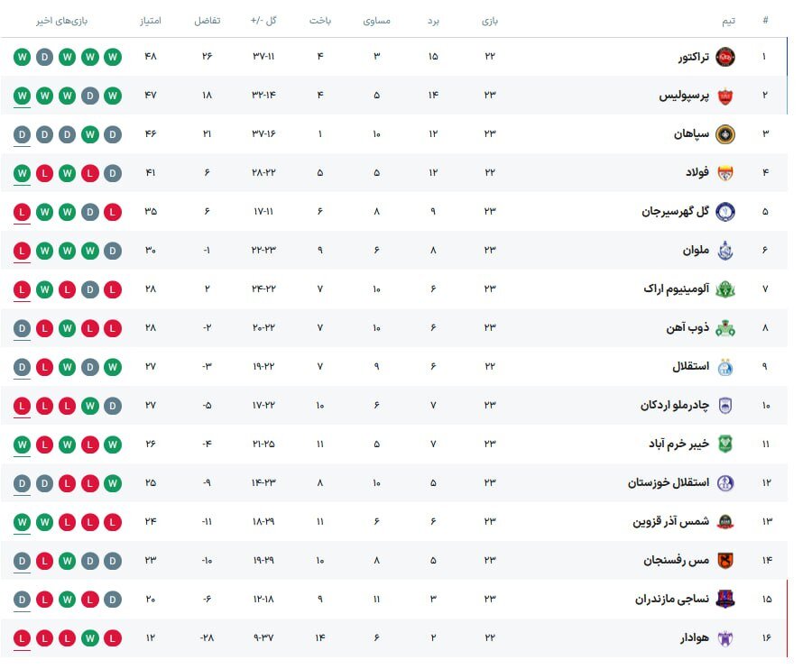Viewport: 812px width, 669px height.
Task: Click the Mes Rafsanjan orange crest
Action: coord(725,561)
